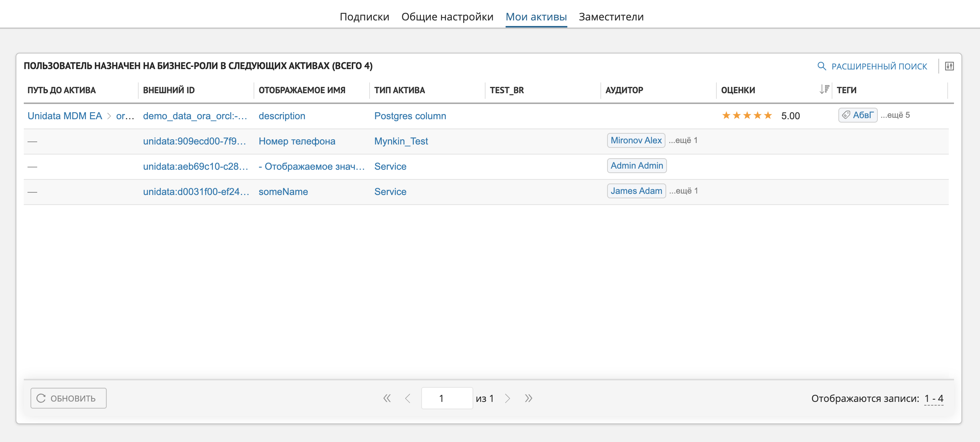
Task: Expand the "...ещё 5" tags list
Action: (x=895, y=115)
